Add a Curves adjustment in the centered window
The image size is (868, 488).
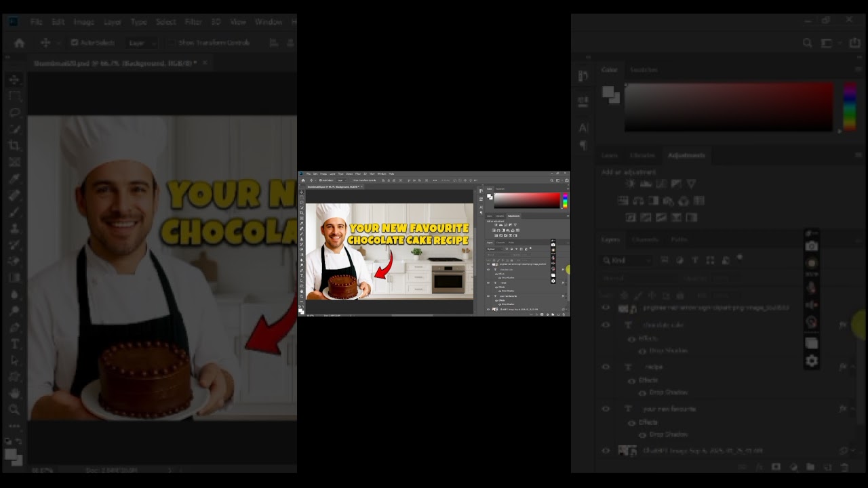tap(505, 225)
